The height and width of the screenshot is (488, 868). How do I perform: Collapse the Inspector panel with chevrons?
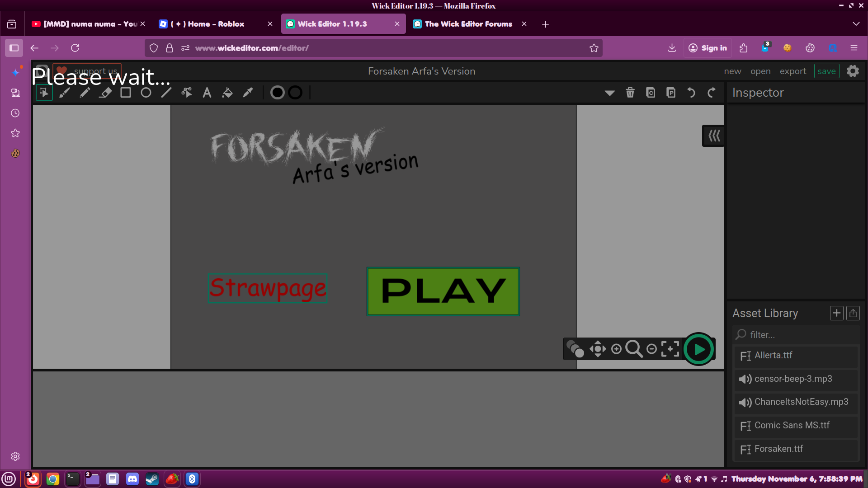714,136
